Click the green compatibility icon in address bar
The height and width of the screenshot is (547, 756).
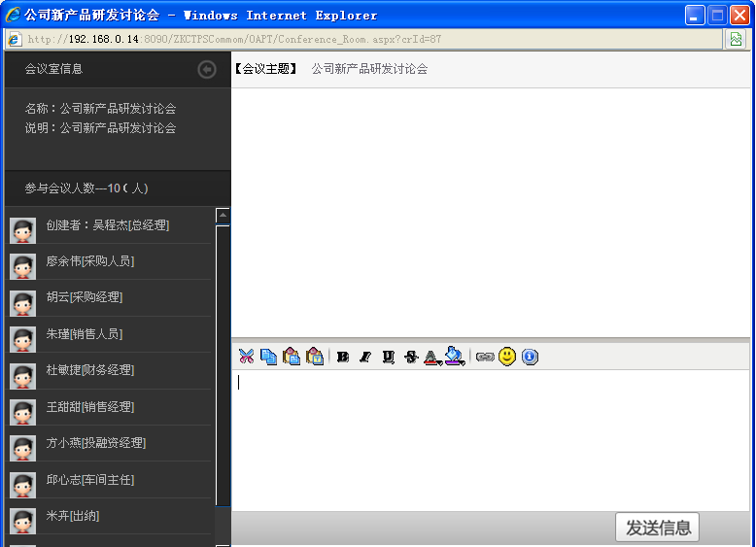coord(736,39)
